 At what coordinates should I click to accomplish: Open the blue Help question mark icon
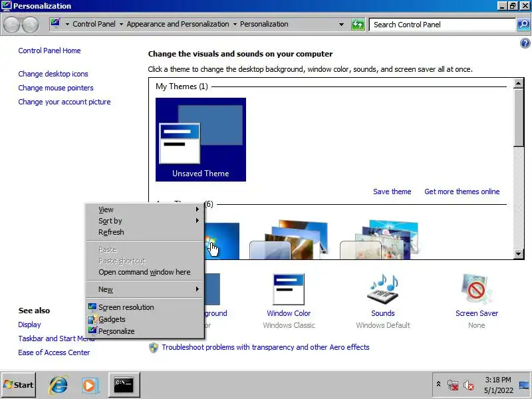525,43
